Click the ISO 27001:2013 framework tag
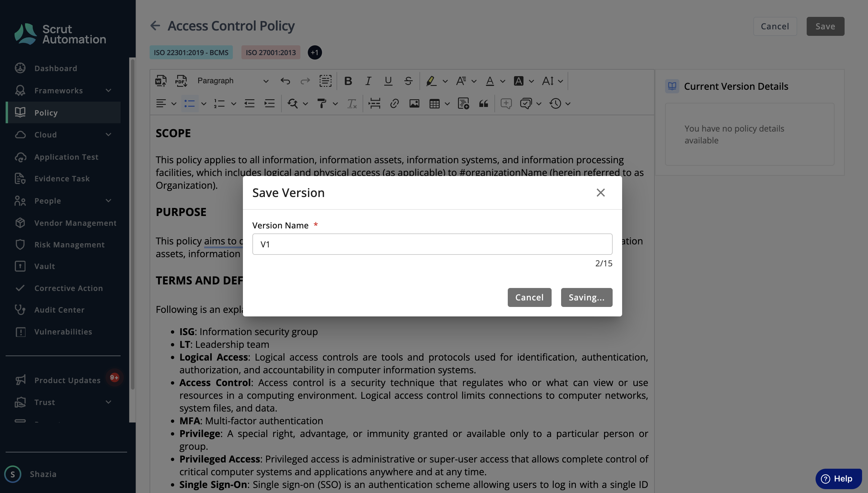868x493 pixels. (x=270, y=52)
